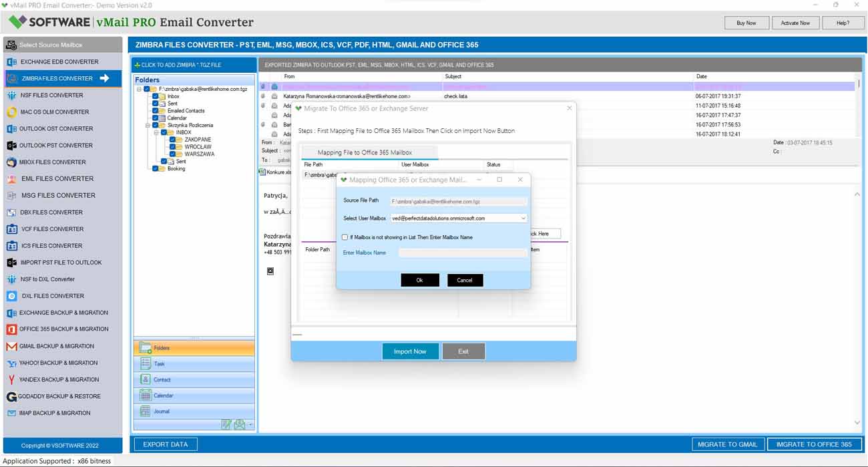This screenshot has height=467, width=868.
Task: Click the Import Now button
Action: (x=410, y=351)
